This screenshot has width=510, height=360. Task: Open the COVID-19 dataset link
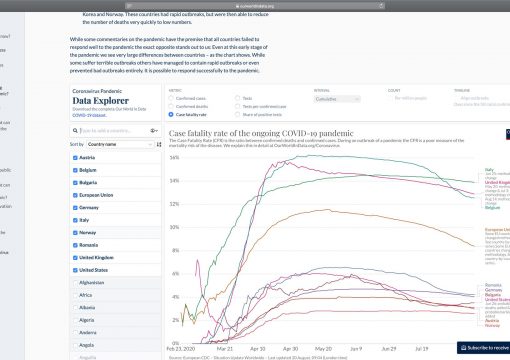point(89,115)
